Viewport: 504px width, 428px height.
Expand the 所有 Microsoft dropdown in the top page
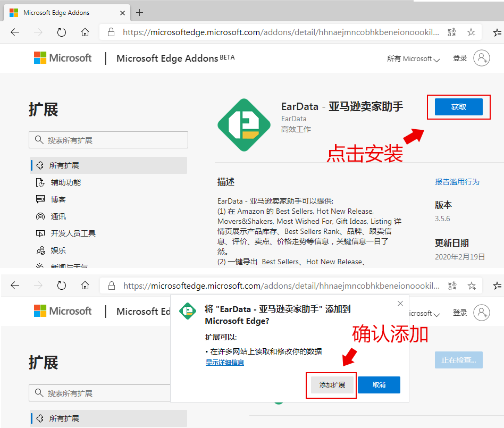[413, 58]
